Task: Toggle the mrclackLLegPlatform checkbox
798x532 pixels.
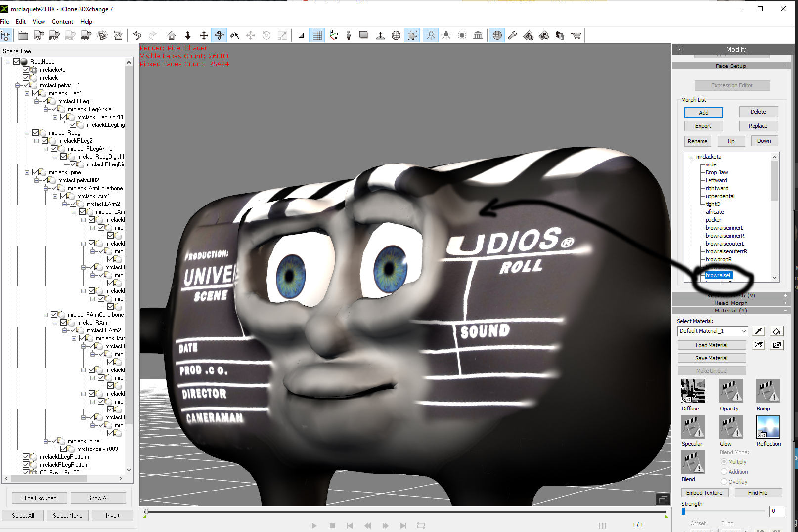Action: coord(26,457)
